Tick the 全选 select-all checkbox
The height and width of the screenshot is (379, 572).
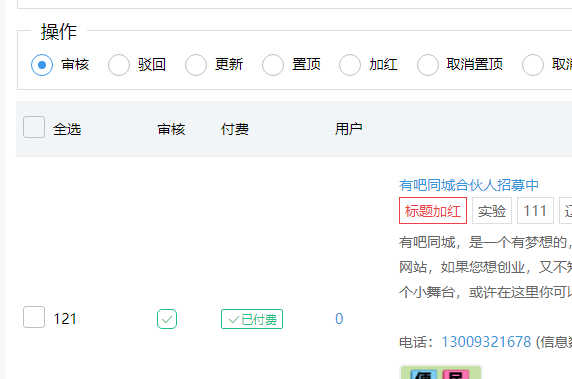click(34, 127)
